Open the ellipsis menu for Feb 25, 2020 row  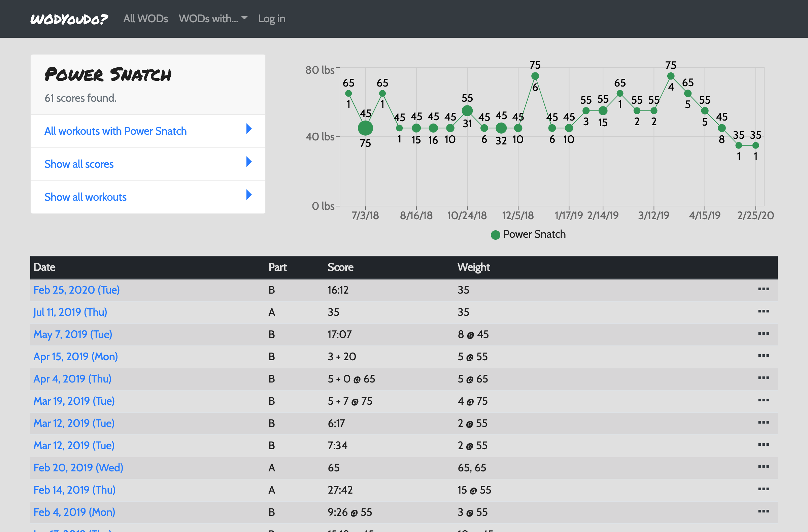click(x=764, y=289)
